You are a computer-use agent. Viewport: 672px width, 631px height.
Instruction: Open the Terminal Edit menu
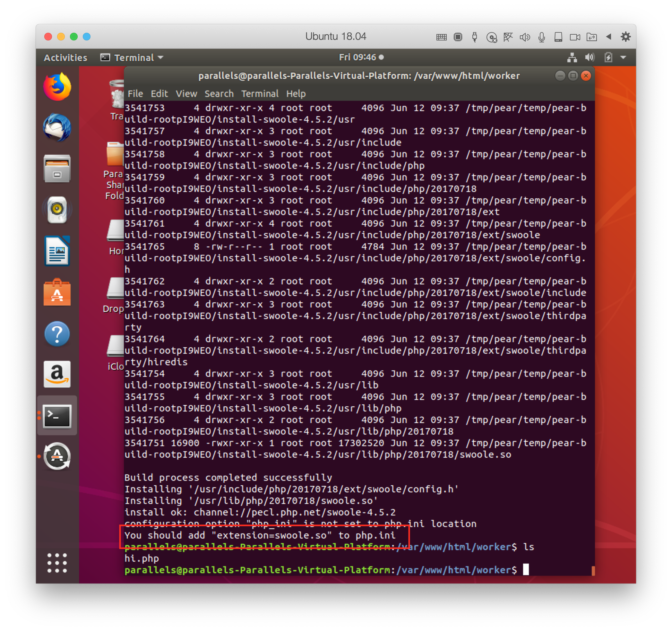click(x=159, y=94)
